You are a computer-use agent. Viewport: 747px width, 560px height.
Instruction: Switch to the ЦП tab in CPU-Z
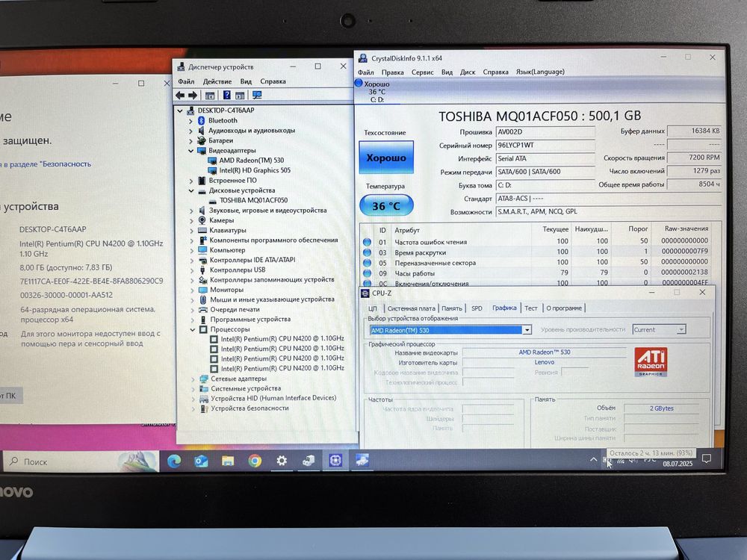(x=373, y=308)
